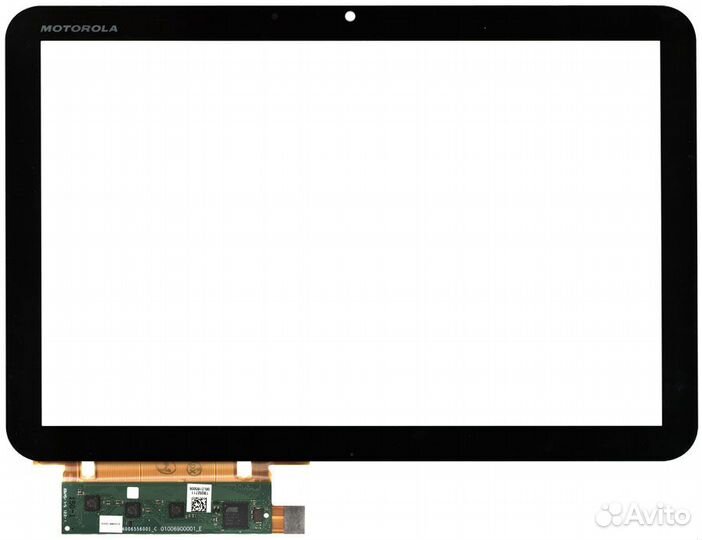Click the middle small chip on board
Image resolution: width=702 pixels, height=540 pixels.
[132, 510]
